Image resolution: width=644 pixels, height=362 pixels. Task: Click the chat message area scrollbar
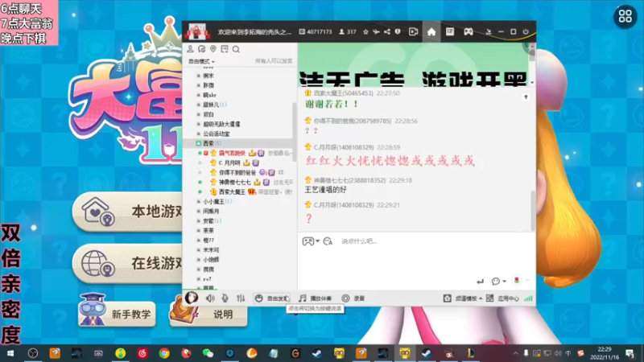coord(533,211)
